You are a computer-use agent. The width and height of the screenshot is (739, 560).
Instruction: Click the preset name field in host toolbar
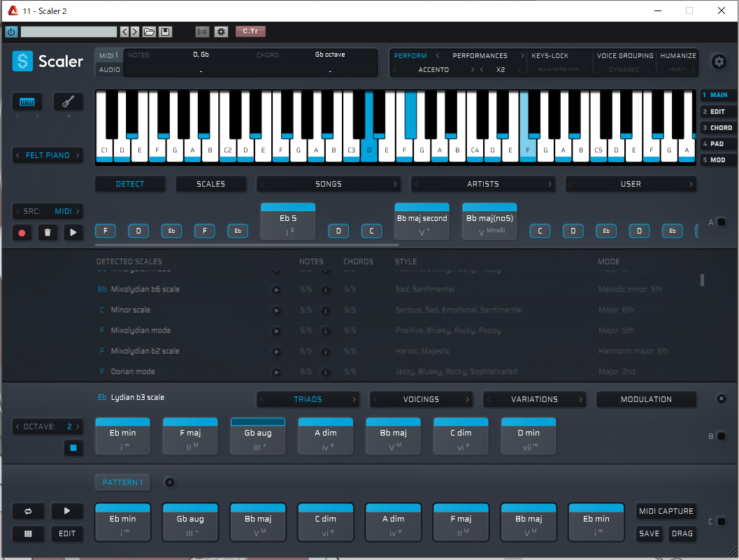(x=69, y=31)
